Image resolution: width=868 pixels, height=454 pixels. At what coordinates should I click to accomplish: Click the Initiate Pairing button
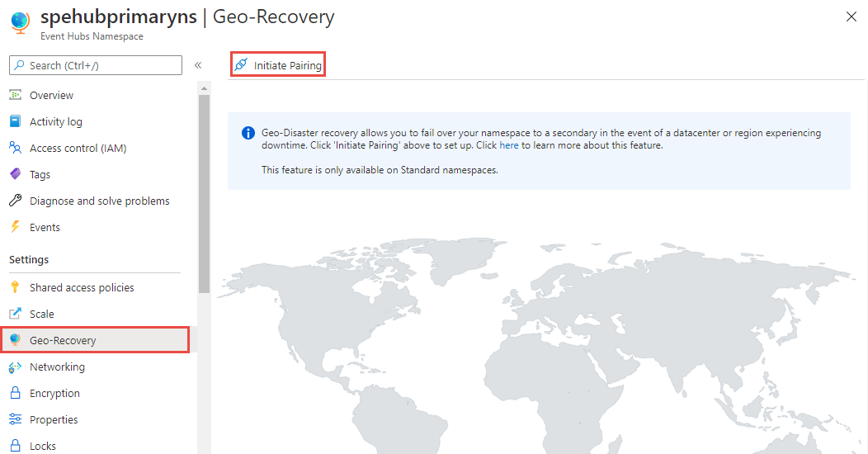(x=278, y=65)
